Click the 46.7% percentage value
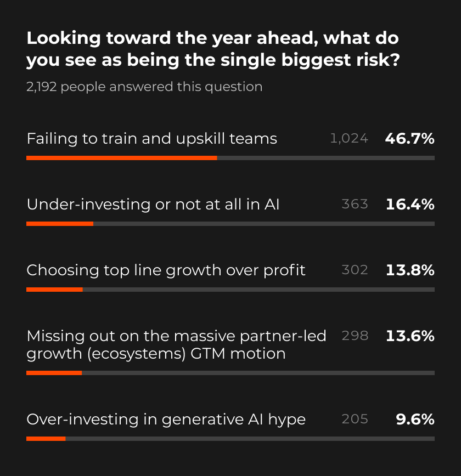The height and width of the screenshot is (476, 461). pos(409,139)
